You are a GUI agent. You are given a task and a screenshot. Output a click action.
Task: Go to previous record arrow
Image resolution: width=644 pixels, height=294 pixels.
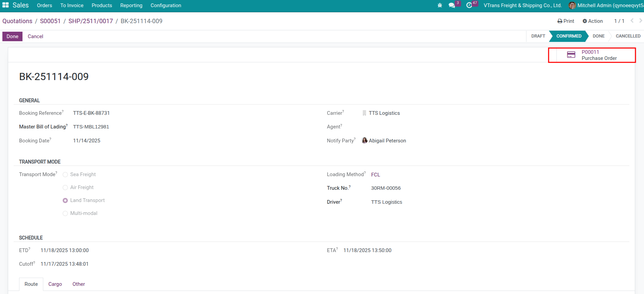[x=632, y=21]
